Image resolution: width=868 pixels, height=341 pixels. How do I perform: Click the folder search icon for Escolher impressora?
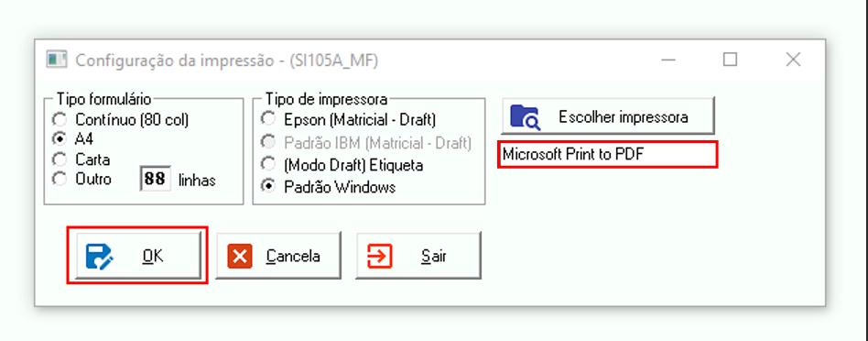click(525, 117)
